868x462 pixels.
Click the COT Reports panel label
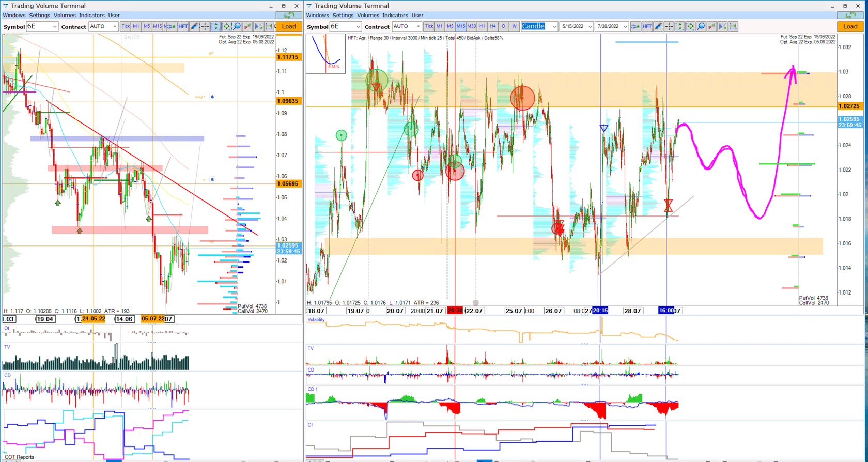point(19,457)
